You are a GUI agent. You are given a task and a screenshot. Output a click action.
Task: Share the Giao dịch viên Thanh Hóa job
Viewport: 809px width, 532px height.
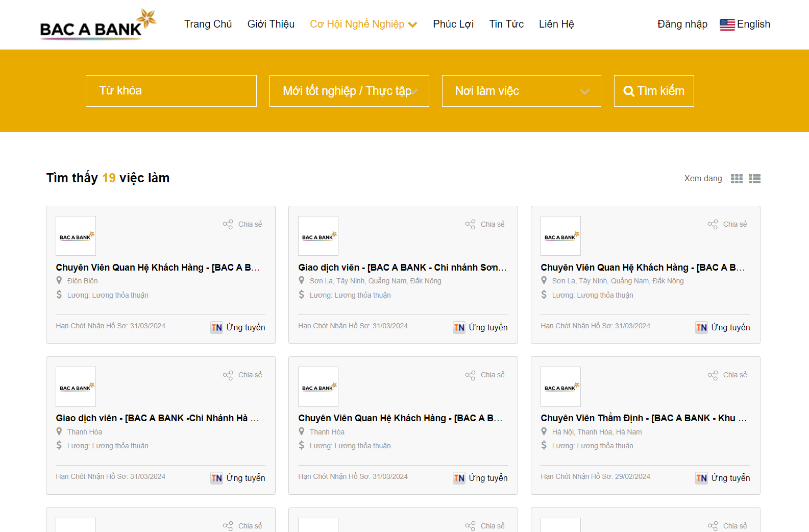coord(242,375)
